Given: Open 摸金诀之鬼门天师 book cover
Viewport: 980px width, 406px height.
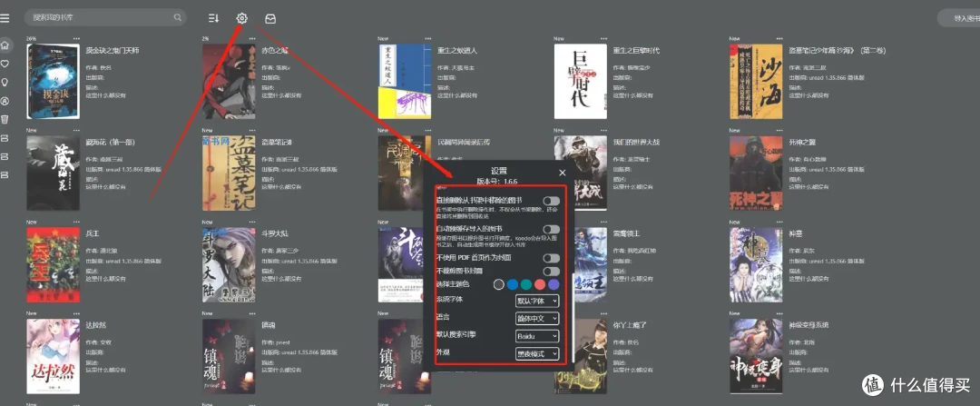Looking at the screenshot, I should point(54,82).
